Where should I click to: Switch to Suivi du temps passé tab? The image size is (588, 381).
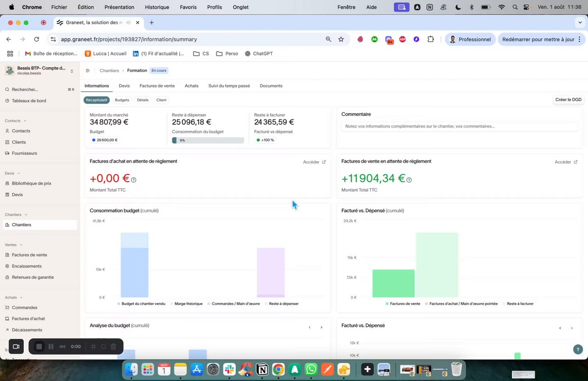click(x=229, y=86)
